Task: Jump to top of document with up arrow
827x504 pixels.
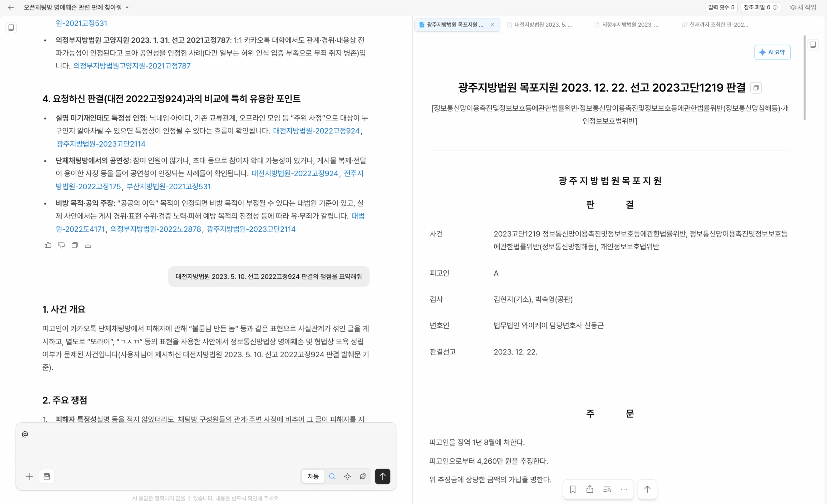Action: [x=647, y=489]
